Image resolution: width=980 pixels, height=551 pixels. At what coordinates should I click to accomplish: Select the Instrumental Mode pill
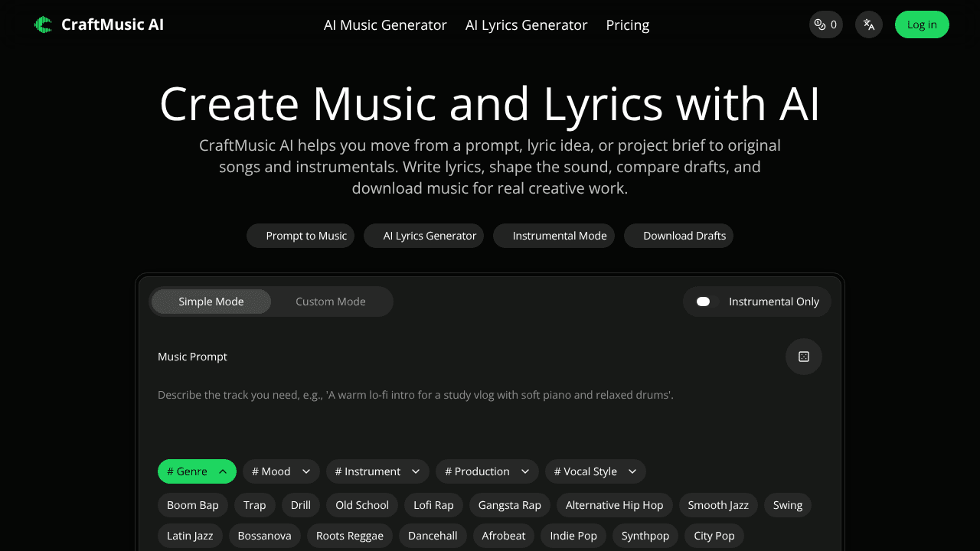point(554,236)
